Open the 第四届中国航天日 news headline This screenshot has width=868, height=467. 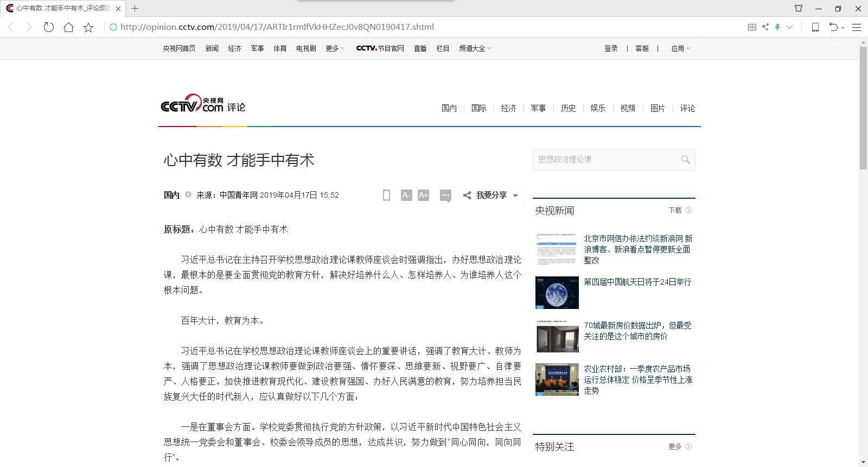coord(637,282)
